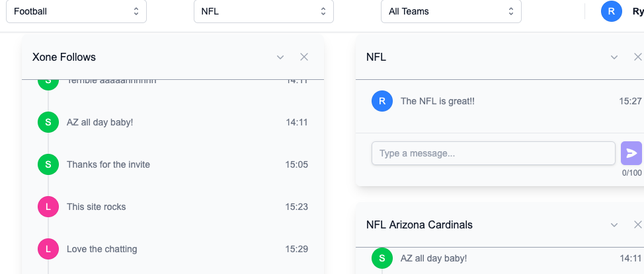644x274 pixels.
Task: Click the R avatar beside 'The NFL is great!!'
Action: 382,101
